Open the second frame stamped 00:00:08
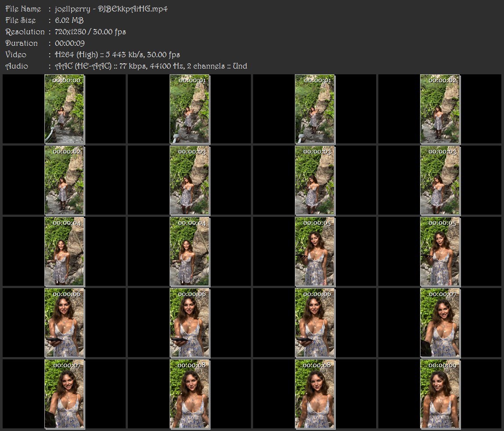The height and width of the screenshot is (431, 504). [315, 394]
